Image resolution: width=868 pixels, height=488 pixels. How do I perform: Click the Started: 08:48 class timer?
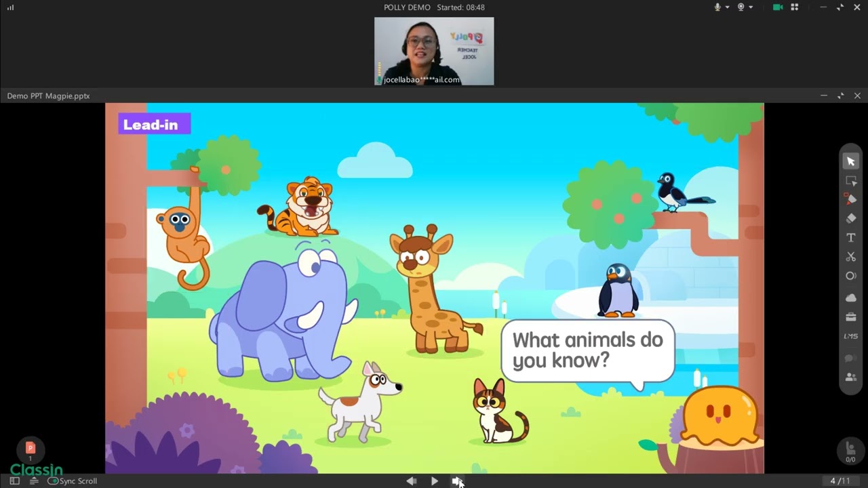[460, 7]
